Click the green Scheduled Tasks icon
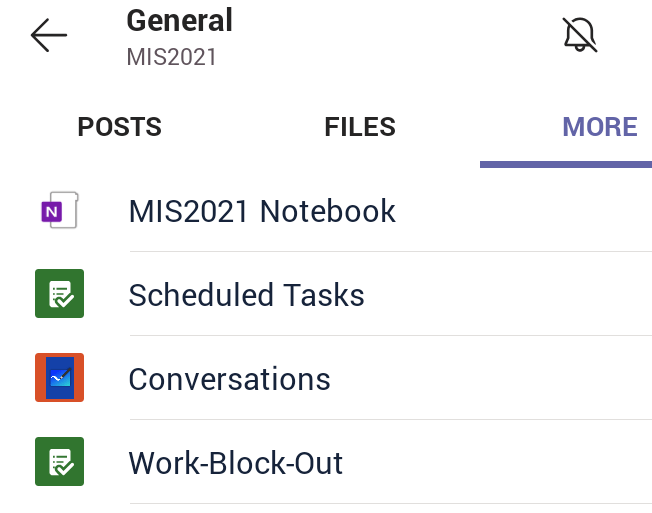 point(59,295)
